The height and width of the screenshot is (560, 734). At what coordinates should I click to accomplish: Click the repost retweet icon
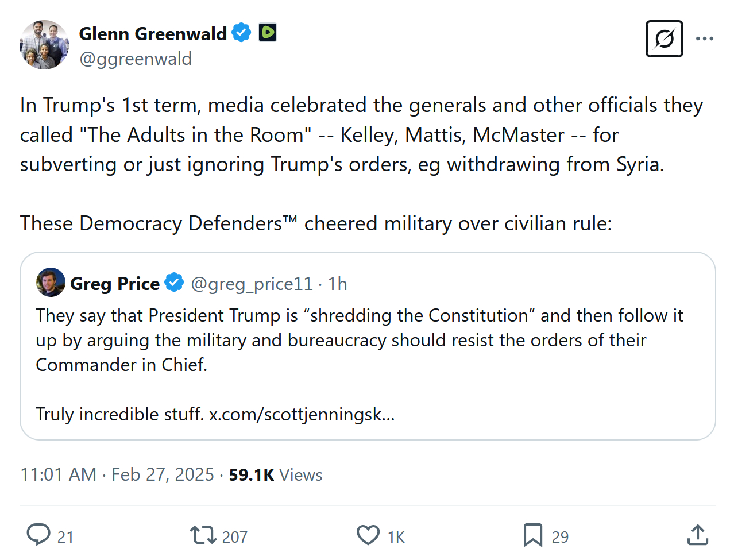(x=203, y=535)
